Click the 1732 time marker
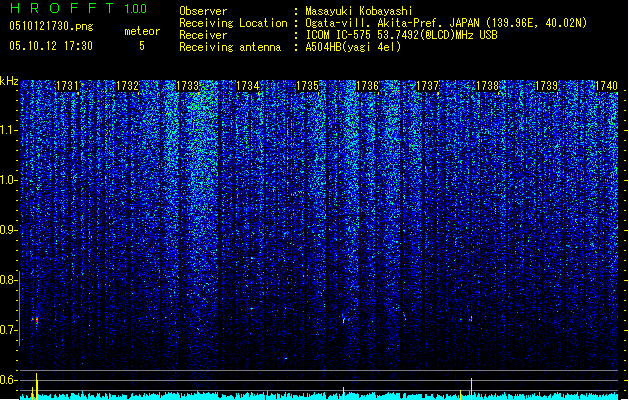Screen dimensions: 629x400 point(127,86)
